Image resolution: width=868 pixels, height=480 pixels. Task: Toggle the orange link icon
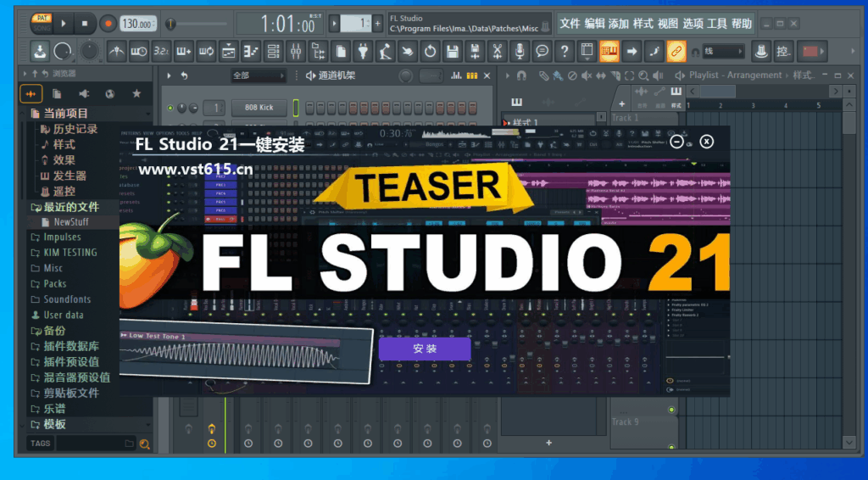tap(676, 52)
